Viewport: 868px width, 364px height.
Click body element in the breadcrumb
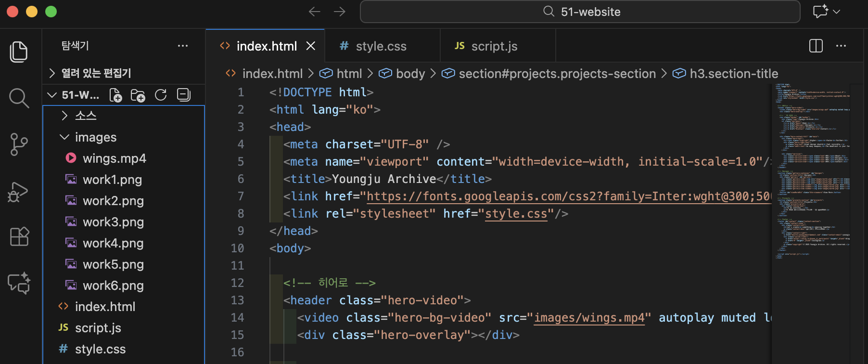coord(402,74)
